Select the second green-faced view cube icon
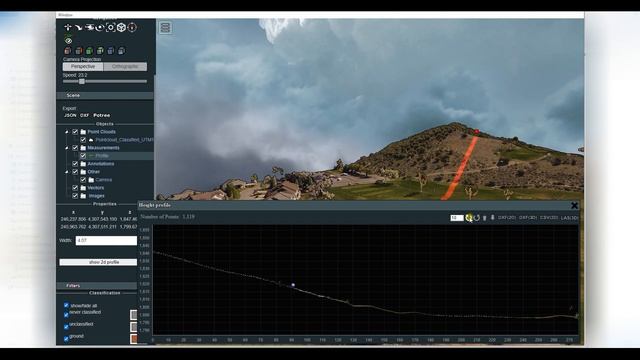Viewport: 640px width, 360px height. [x=100, y=51]
